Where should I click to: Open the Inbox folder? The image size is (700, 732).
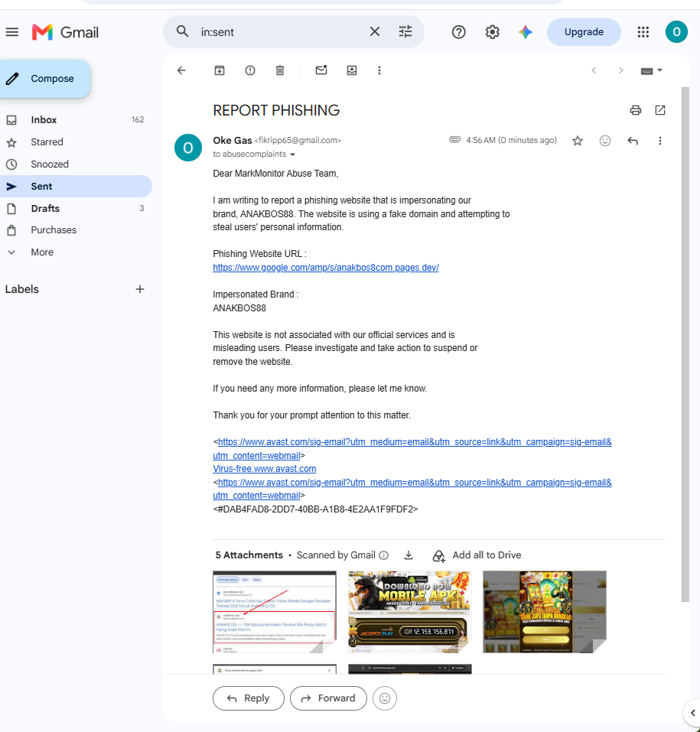coord(76,119)
